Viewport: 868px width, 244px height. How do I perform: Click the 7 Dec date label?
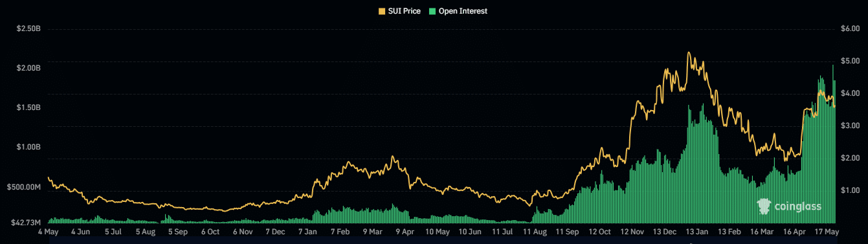[275, 231]
